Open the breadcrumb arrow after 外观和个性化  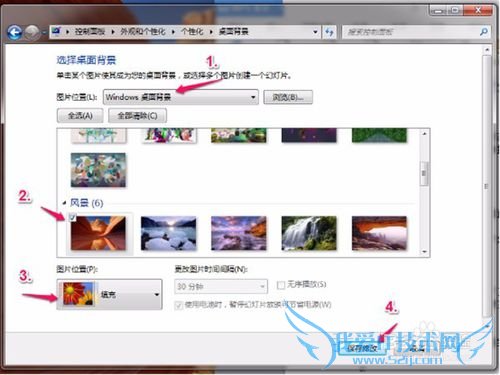point(173,32)
